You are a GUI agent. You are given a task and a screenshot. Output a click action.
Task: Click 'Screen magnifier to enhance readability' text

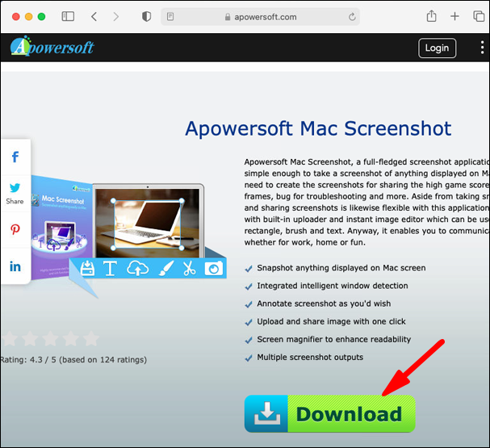point(333,339)
